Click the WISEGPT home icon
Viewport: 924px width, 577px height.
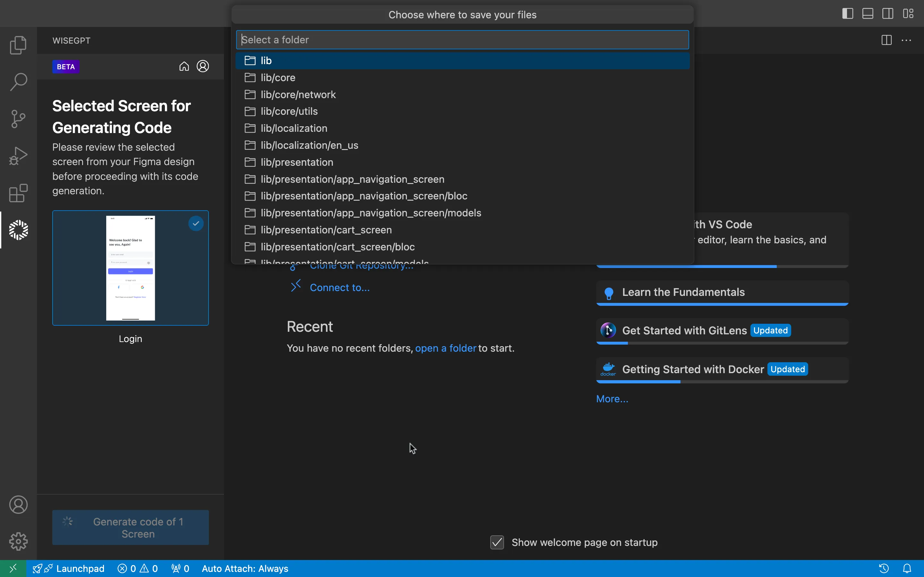click(x=184, y=66)
